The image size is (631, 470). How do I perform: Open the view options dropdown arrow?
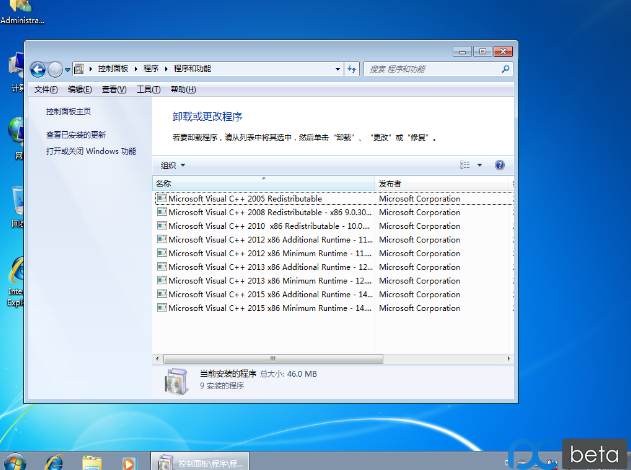[480, 165]
